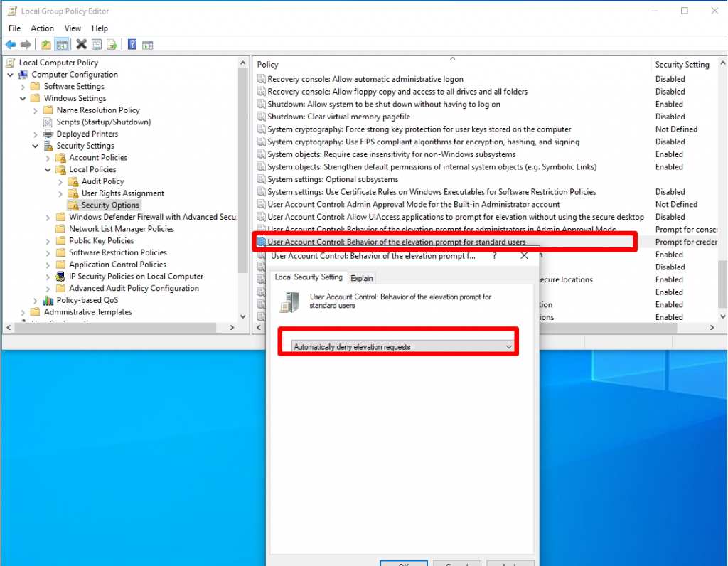This screenshot has height=566, width=728.
Task: Click the Help question mark icon
Action: (x=132, y=44)
